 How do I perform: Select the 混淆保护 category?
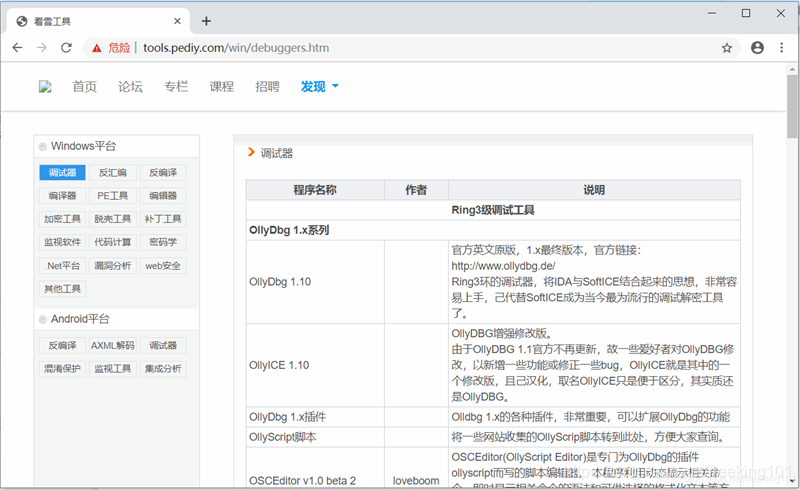pyautogui.click(x=62, y=369)
